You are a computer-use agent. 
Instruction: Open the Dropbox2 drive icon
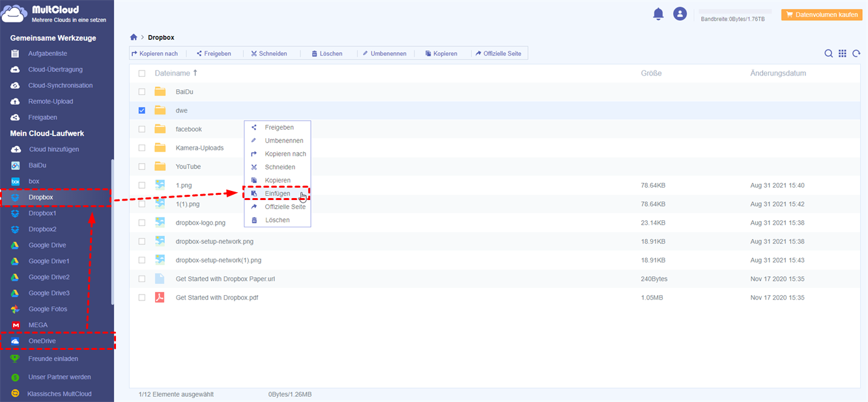pos(16,229)
